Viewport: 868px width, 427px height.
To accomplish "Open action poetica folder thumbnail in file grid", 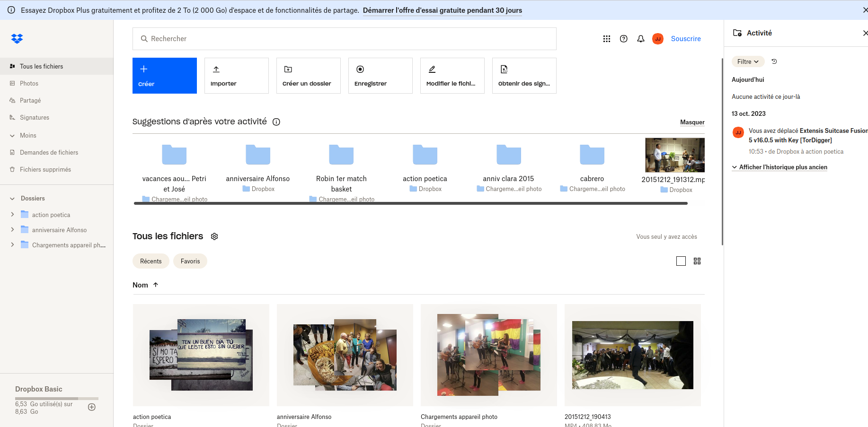I will point(201,355).
